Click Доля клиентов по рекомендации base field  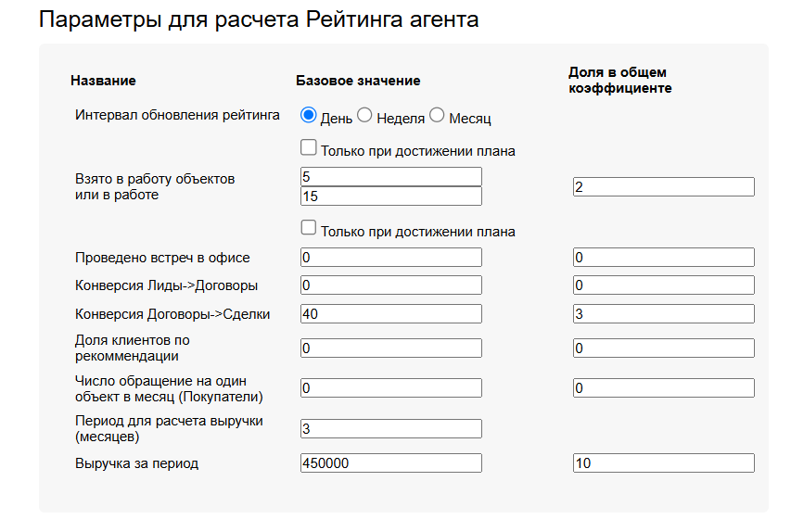(390, 348)
